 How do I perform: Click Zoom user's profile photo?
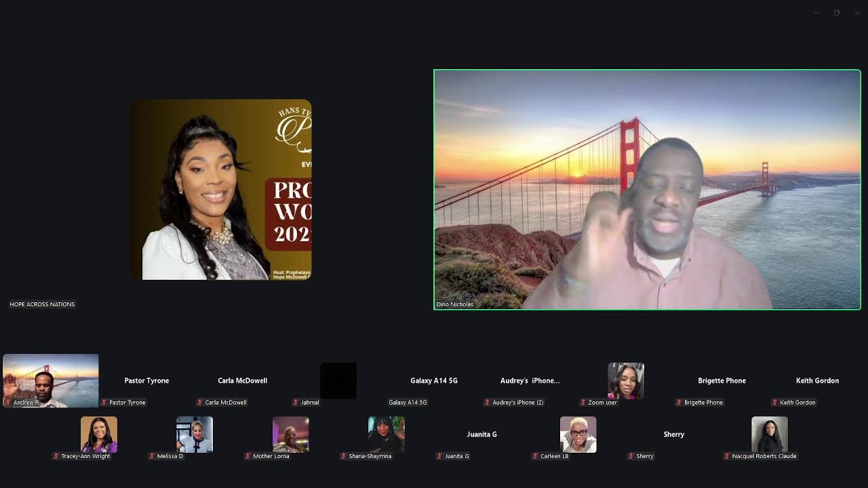pos(626,381)
